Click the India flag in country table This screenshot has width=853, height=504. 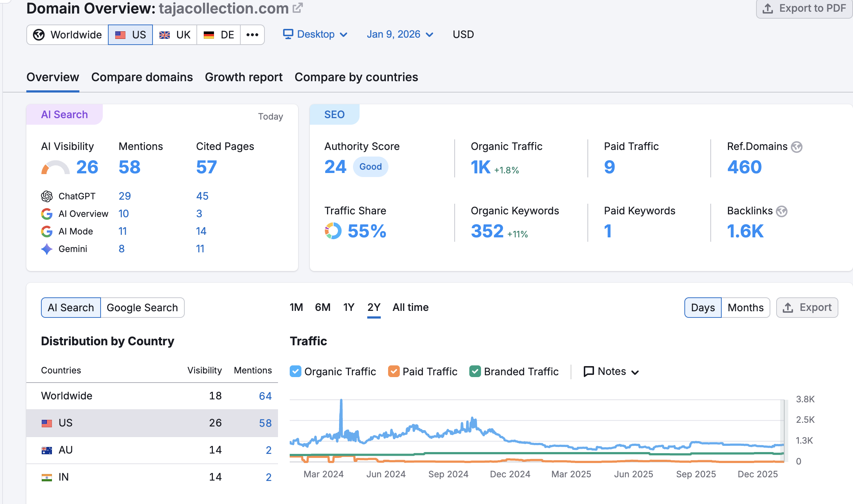[x=47, y=477]
